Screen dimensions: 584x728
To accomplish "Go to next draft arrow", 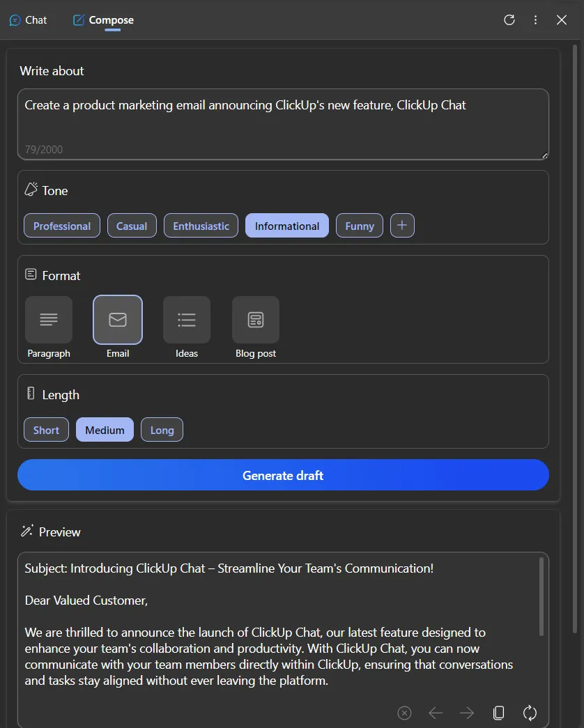I will [x=467, y=713].
